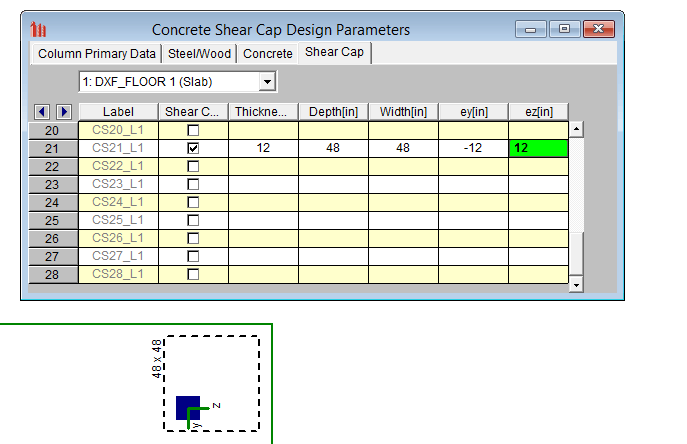Click the Shear C... column header
The height and width of the screenshot is (444, 687).
[x=193, y=112]
